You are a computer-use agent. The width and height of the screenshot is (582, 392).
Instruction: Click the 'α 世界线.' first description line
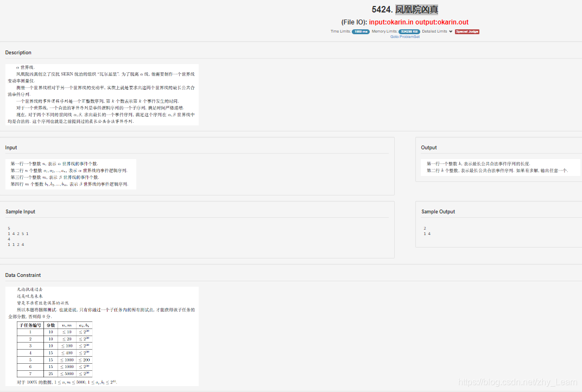(x=26, y=67)
